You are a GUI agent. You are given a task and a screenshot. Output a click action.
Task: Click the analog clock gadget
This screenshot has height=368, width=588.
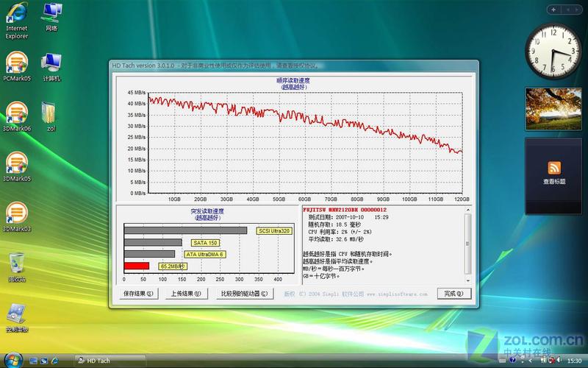(553, 52)
